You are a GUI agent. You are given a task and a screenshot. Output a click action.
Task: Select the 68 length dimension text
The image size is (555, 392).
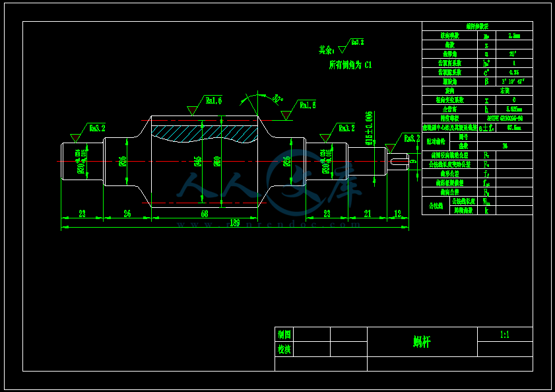[x=205, y=214]
